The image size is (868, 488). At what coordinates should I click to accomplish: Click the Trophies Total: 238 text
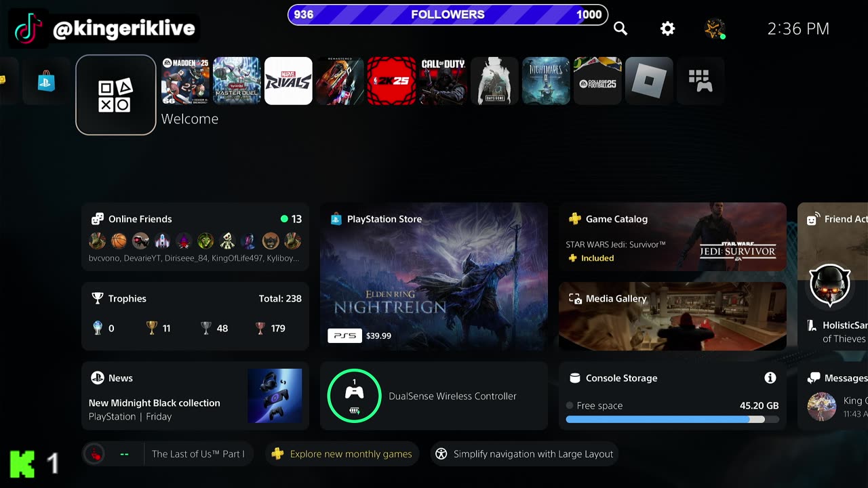click(x=280, y=298)
